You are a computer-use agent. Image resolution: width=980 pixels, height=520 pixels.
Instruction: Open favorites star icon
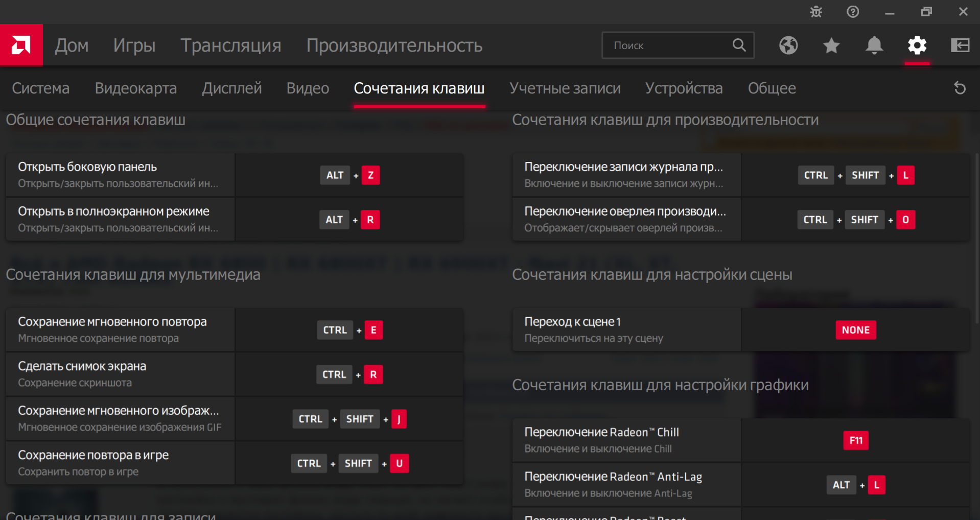pos(831,45)
